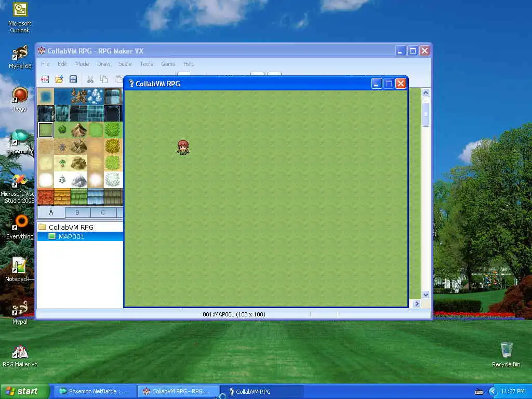The image size is (532, 399).
Task: Open the Pego desktop shortcut
Action: tap(20, 99)
